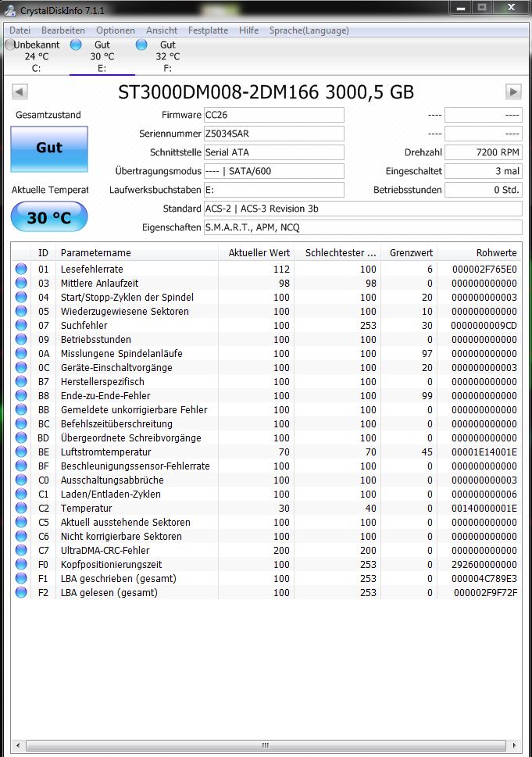Click the Drehzahl field 7200 RPM
The height and width of the screenshot is (757, 532).
tap(484, 152)
